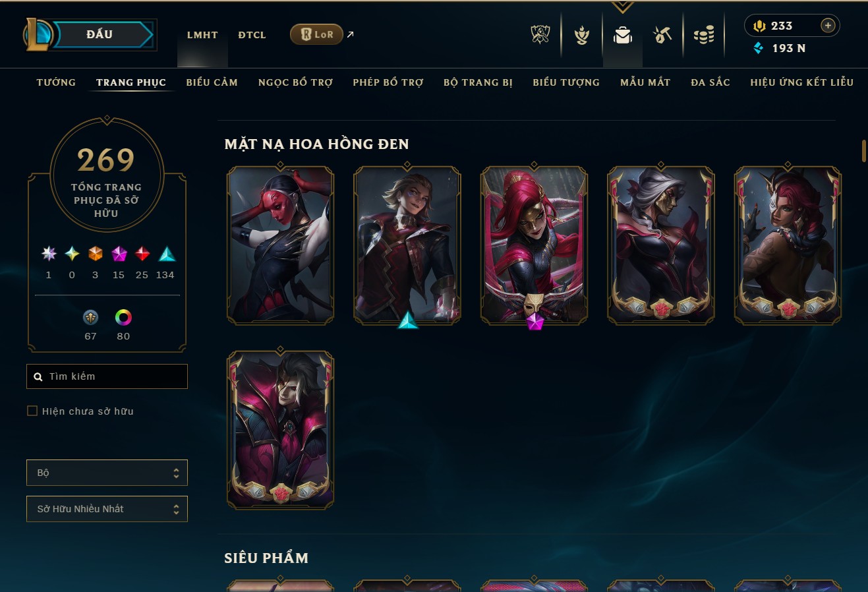Open the Sở Hữu Nhiều Nhất dropdown
The width and height of the screenshot is (868, 592).
click(x=107, y=509)
